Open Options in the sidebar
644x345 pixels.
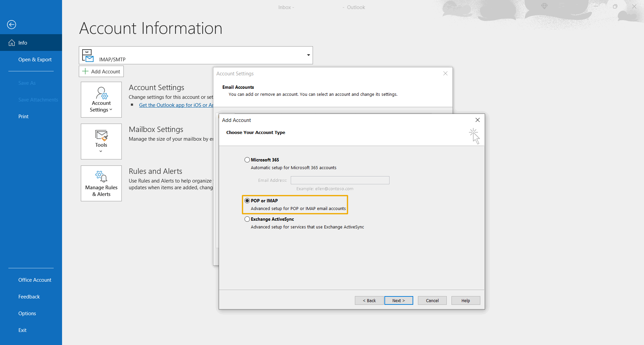27,314
